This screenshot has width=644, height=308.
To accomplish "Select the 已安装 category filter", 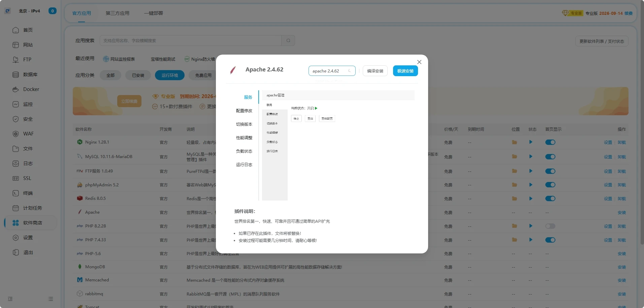I will click(138, 75).
